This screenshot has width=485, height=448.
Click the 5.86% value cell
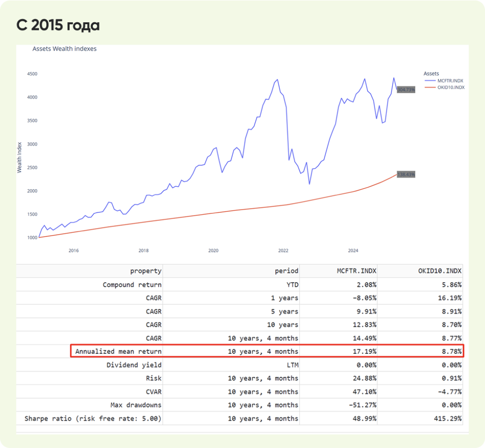(x=451, y=284)
